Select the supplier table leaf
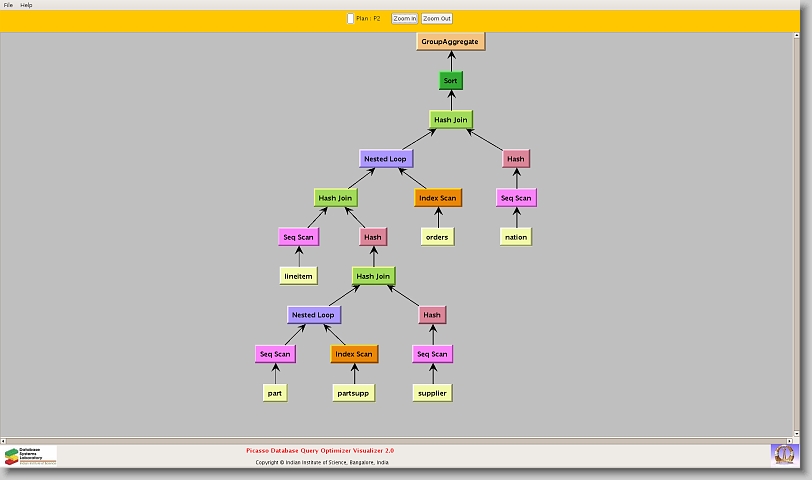 [x=432, y=393]
